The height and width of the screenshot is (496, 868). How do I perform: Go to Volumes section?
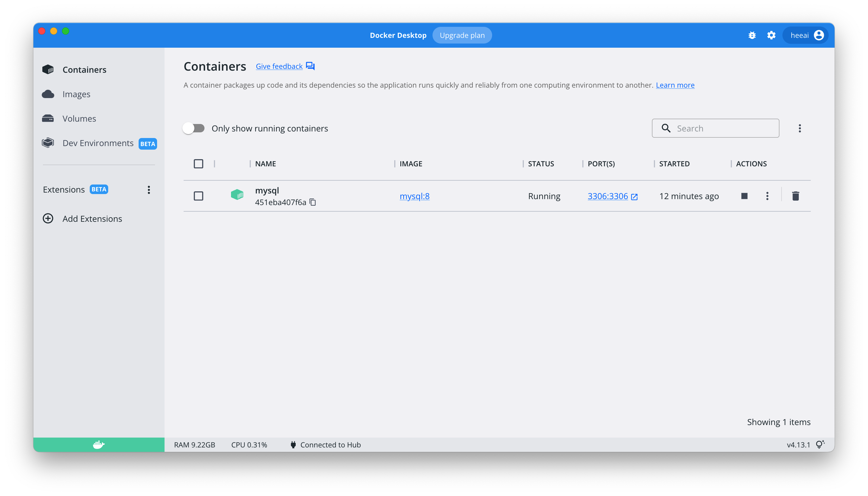point(79,119)
